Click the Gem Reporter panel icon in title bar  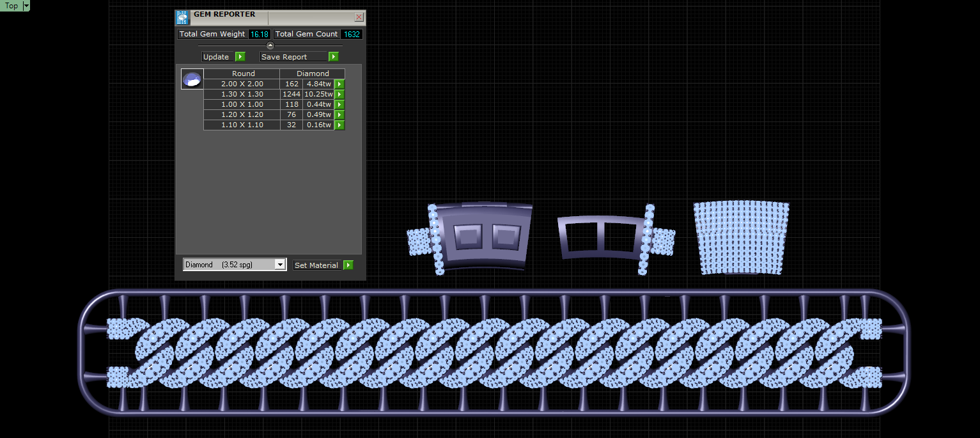(x=183, y=17)
